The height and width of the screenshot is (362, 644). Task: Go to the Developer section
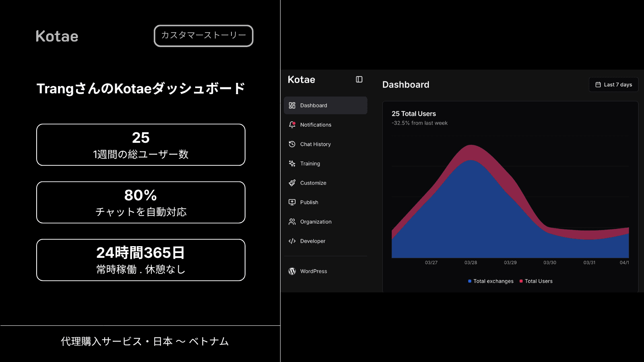(326, 241)
